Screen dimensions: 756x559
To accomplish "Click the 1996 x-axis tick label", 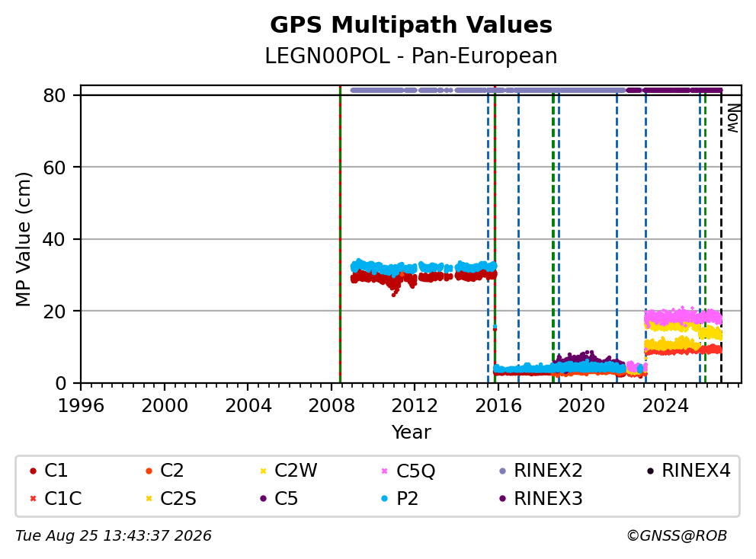I will [x=81, y=406].
